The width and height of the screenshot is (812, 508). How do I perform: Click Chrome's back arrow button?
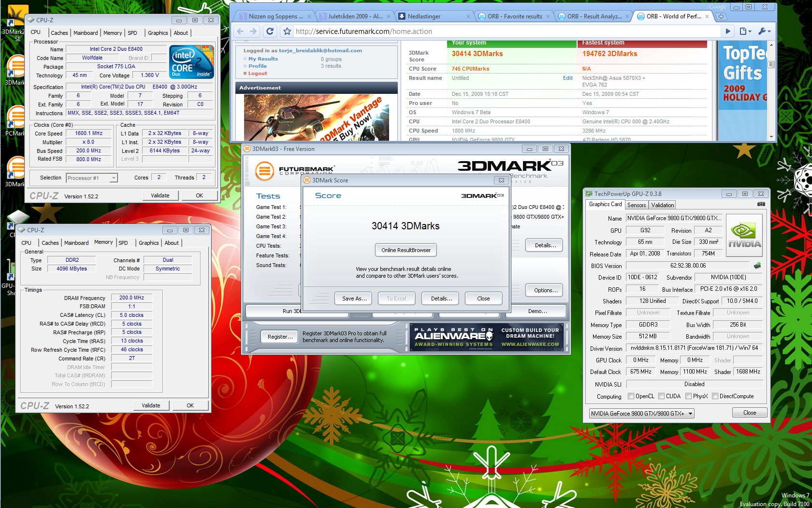(240, 31)
